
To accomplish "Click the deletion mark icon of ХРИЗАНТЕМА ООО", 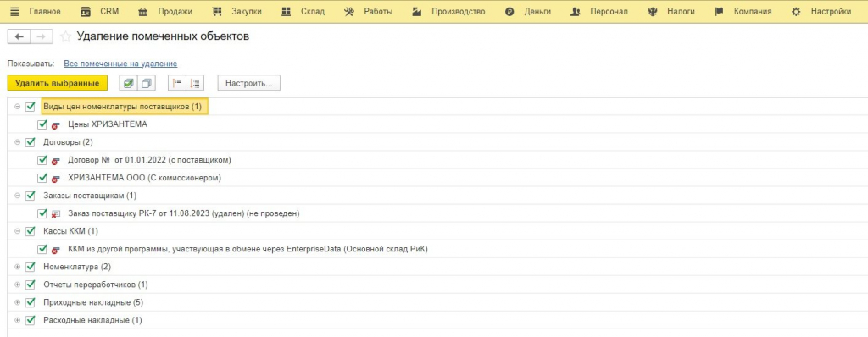I will 55,179.
